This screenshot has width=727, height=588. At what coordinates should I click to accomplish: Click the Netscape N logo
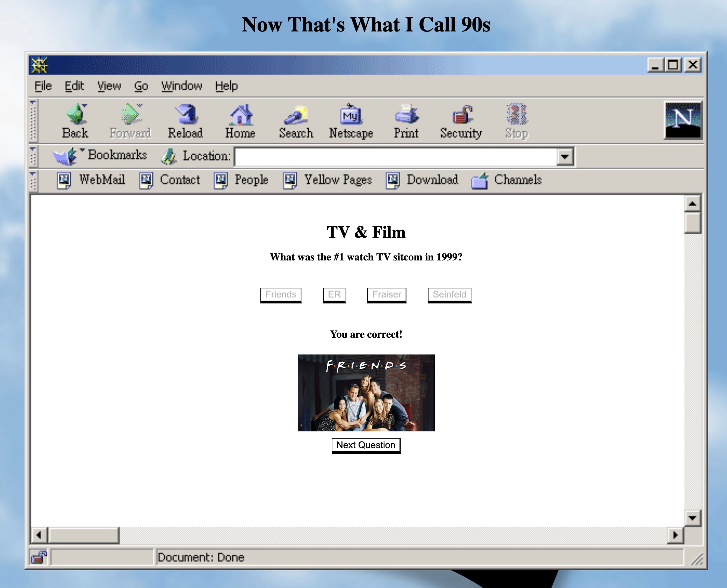(x=683, y=120)
